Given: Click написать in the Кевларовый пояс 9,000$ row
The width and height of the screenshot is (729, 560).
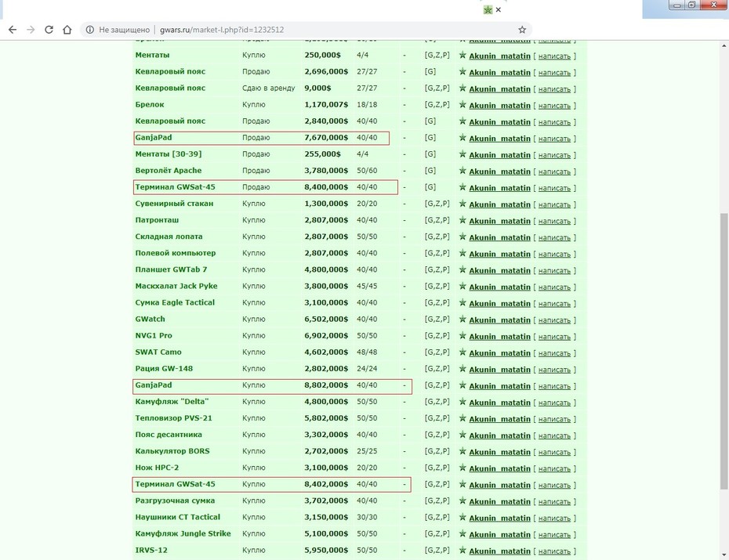Looking at the screenshot, I should click(x=554, y=89).
